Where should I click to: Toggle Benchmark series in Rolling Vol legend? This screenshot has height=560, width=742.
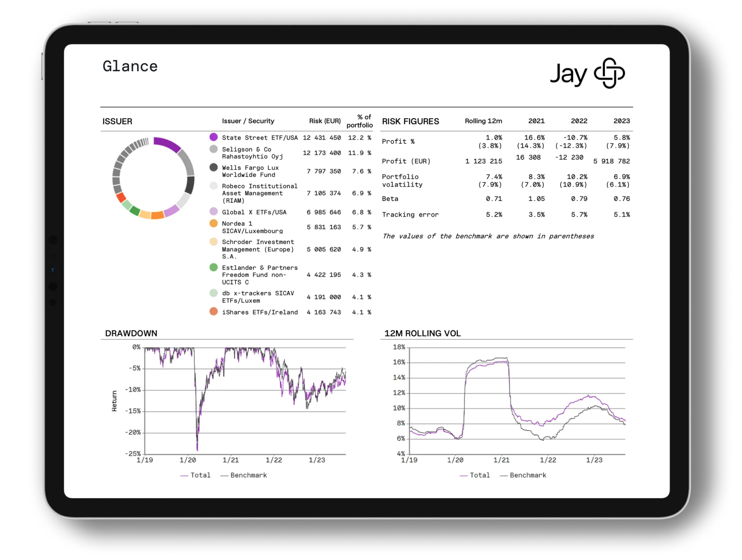click(x=523, y=475)
